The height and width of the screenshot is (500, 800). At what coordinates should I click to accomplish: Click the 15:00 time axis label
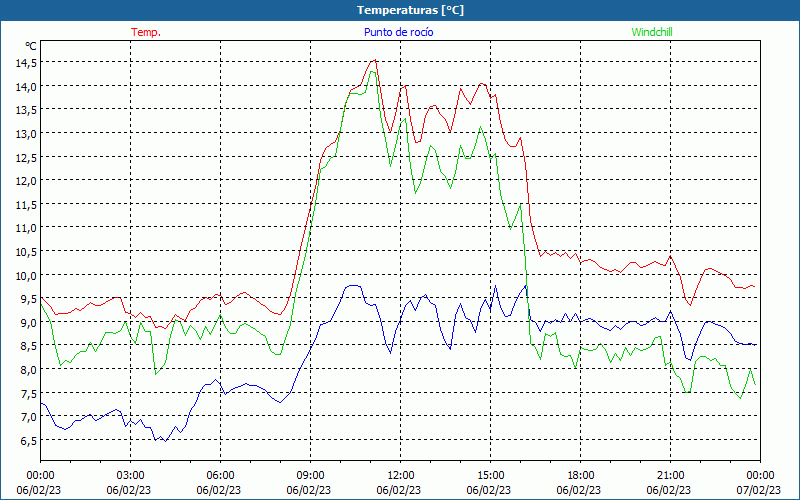[x=490, y=476]
